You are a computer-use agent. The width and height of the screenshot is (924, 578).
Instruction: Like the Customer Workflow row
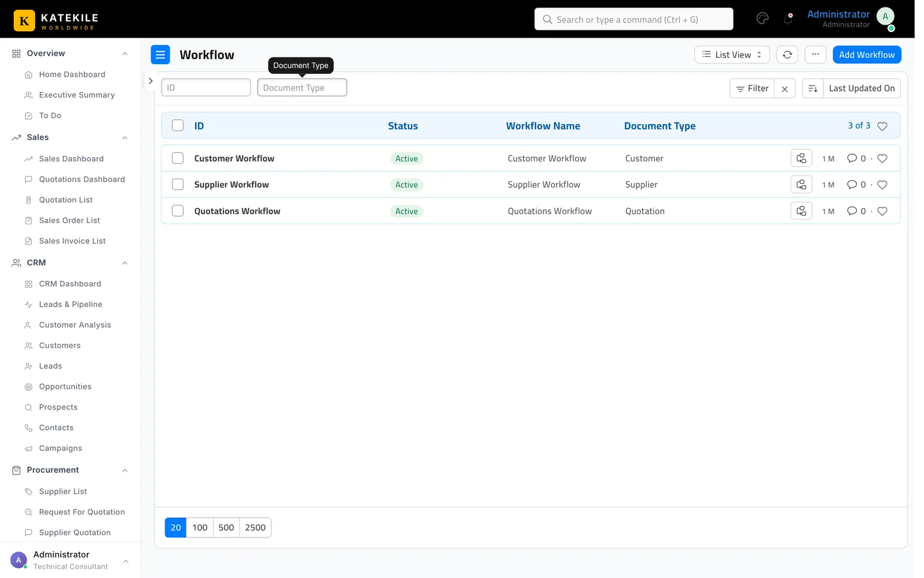click(x=882, y=158)
